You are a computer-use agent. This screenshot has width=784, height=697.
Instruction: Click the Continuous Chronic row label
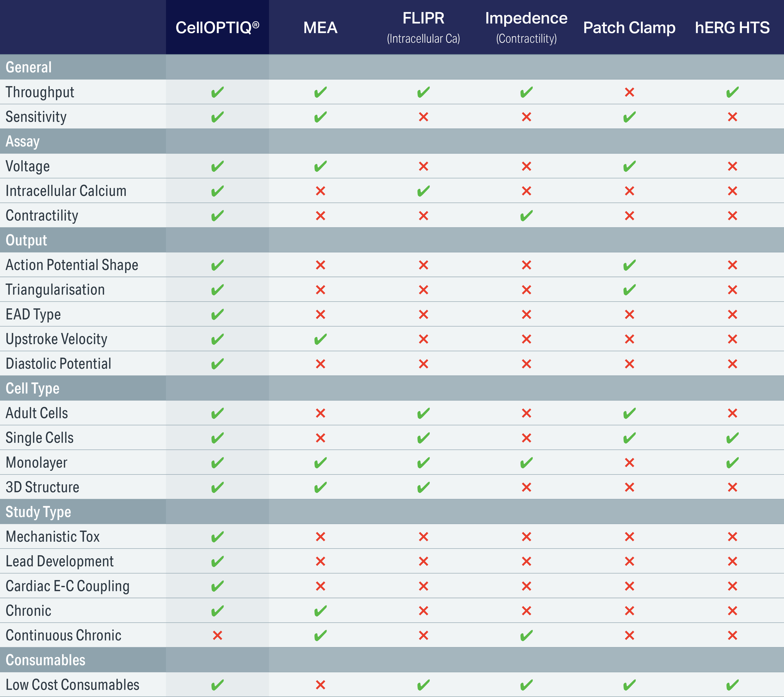pyautogui.click(x=63, y=635)
